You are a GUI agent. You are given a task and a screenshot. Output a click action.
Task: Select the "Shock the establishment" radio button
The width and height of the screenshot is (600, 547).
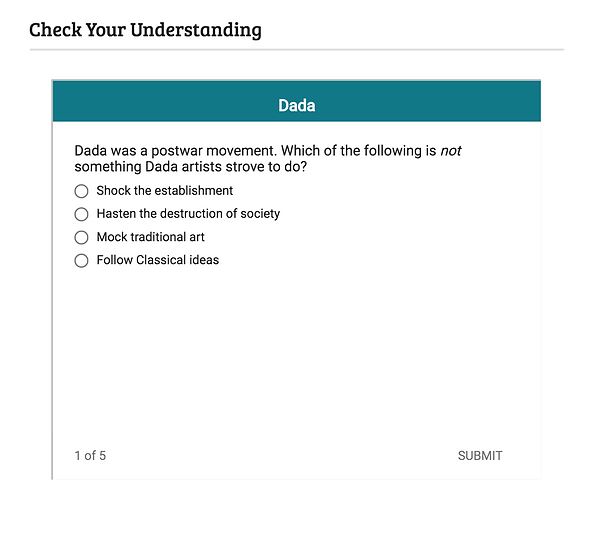tap(82, 191)
